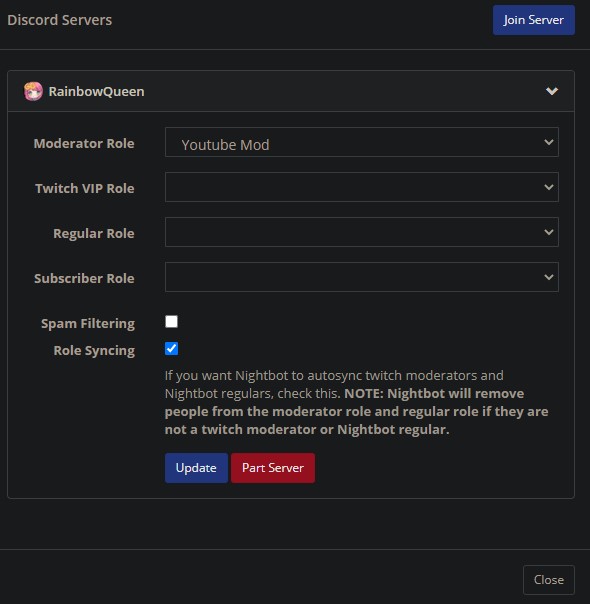Uncheck the Role Syncing checkbox
Image resolution: width=590 pixels, height=604 pixels.
pyautogui.click(x=171, y=349)
